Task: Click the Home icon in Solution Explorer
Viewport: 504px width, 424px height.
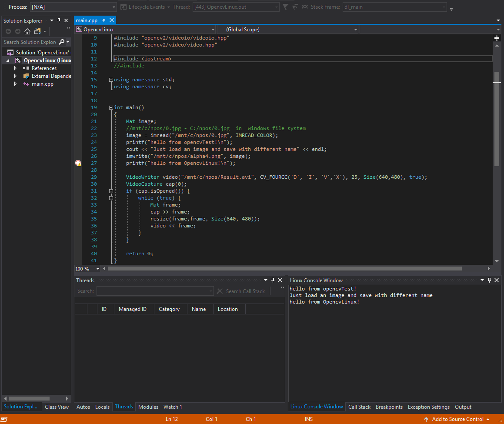Action: 27,31
